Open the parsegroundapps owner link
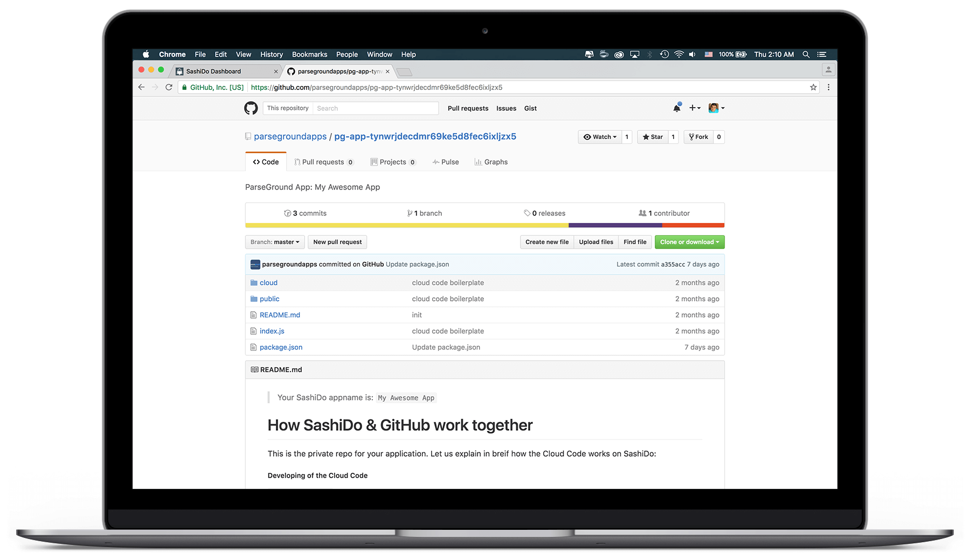Image resolution: width=970 pixels, height=560 pixels. click(x=290, y=137)
